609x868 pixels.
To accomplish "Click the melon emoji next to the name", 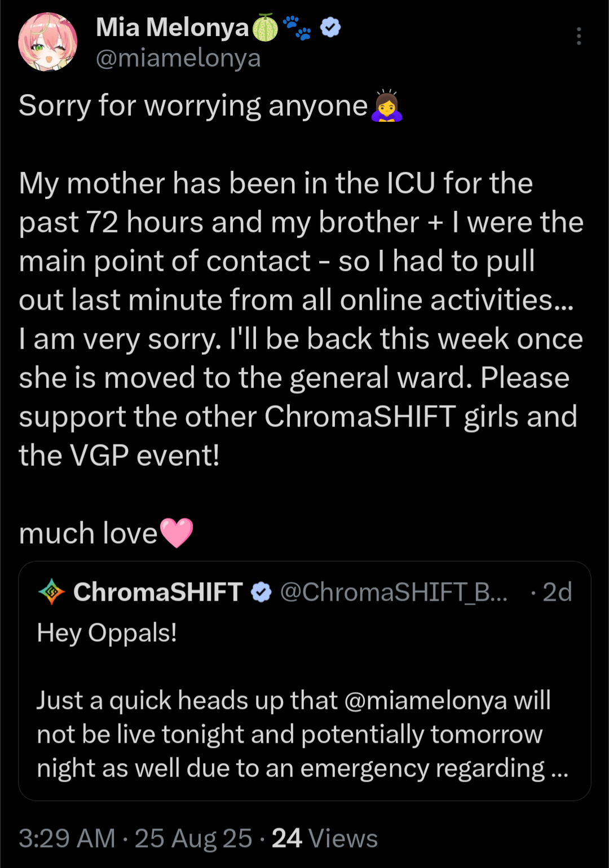I will (264, 28).
